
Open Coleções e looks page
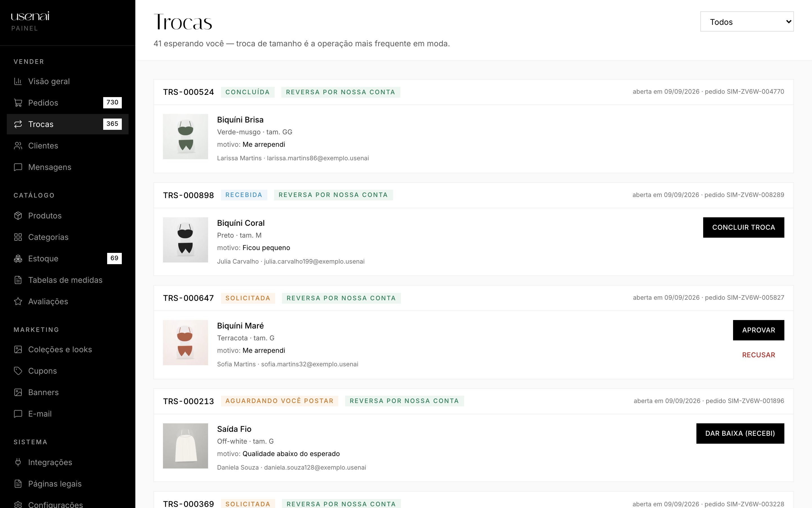point(67,349)
